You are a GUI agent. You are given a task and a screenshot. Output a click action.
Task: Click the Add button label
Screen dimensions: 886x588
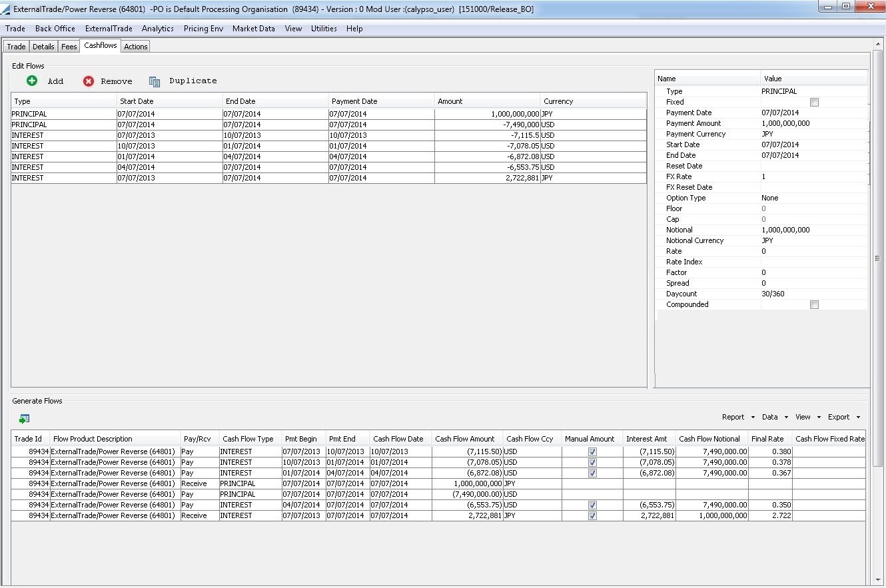click(55, 81)
